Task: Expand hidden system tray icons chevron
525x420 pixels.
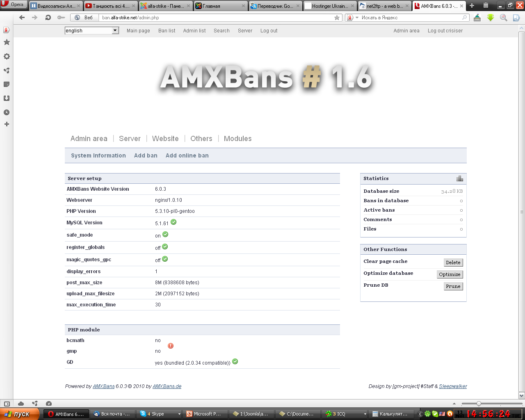Action: pos(420,414)
